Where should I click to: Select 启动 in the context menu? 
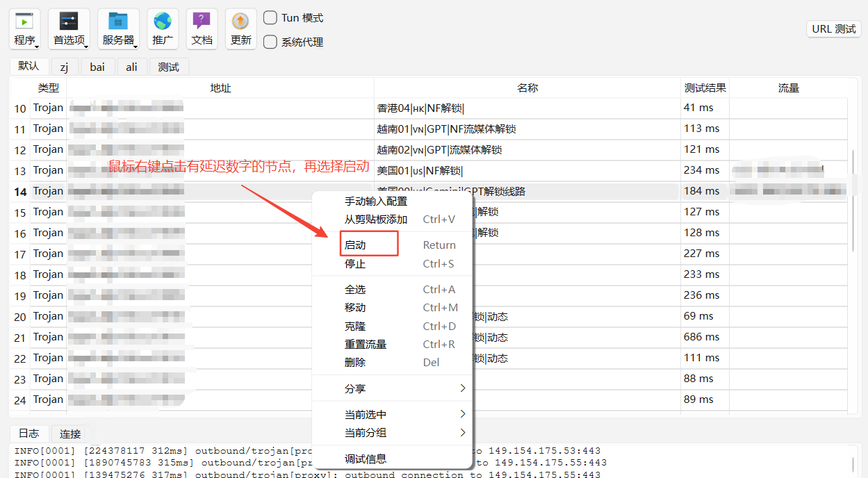370,245
